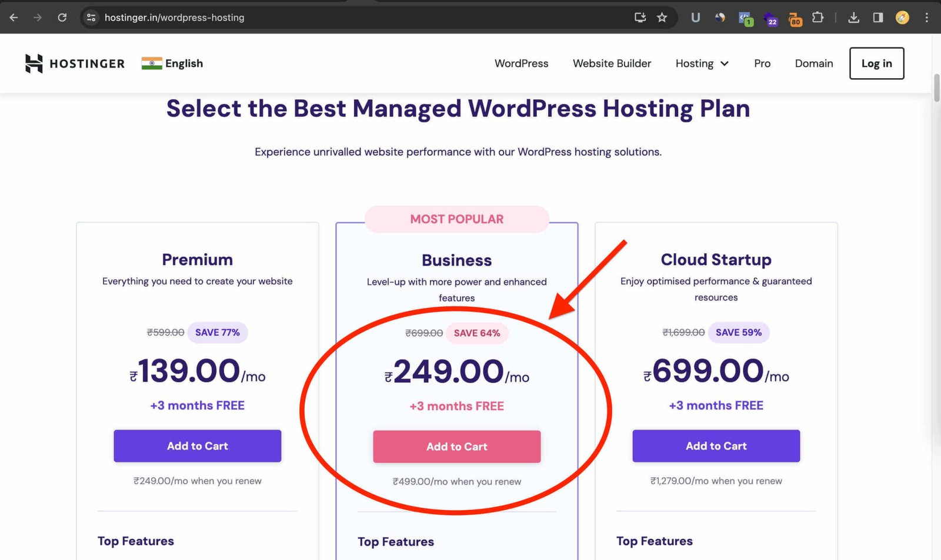941x560 pixels.
Task: Click the circular colored extension icon
Action: (x=720, y=18)
